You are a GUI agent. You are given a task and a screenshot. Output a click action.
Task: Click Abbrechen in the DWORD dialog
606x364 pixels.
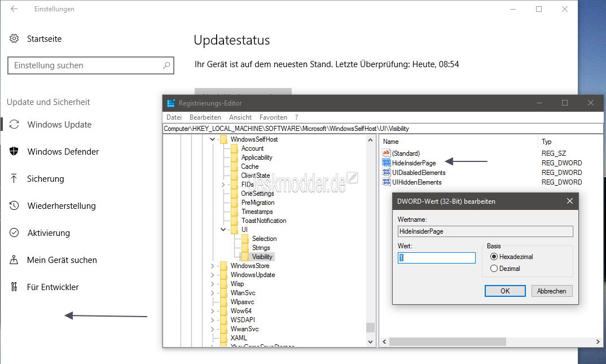551,291
